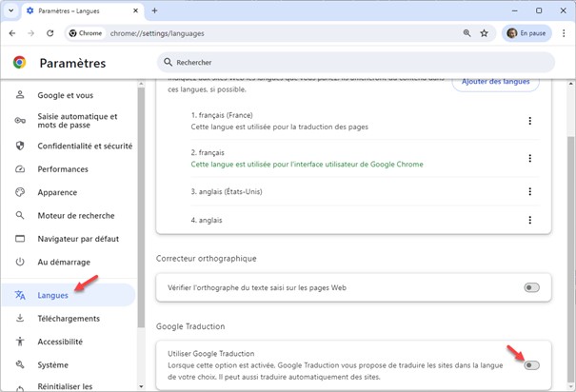Click the En pause profile button
Image resolution: width=576 pixels, height=392 pixels.
[525, 32]
